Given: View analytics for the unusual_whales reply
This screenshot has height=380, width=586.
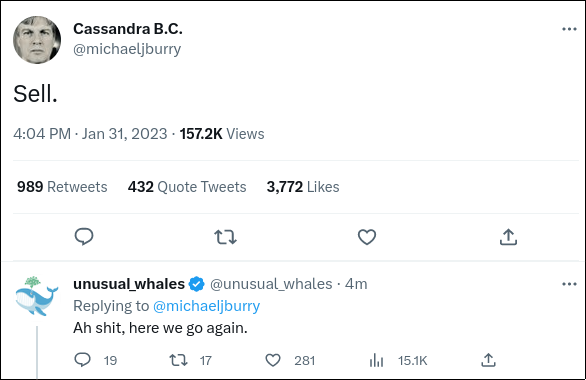Looking at the screenshot, I should tap(376, 360).
